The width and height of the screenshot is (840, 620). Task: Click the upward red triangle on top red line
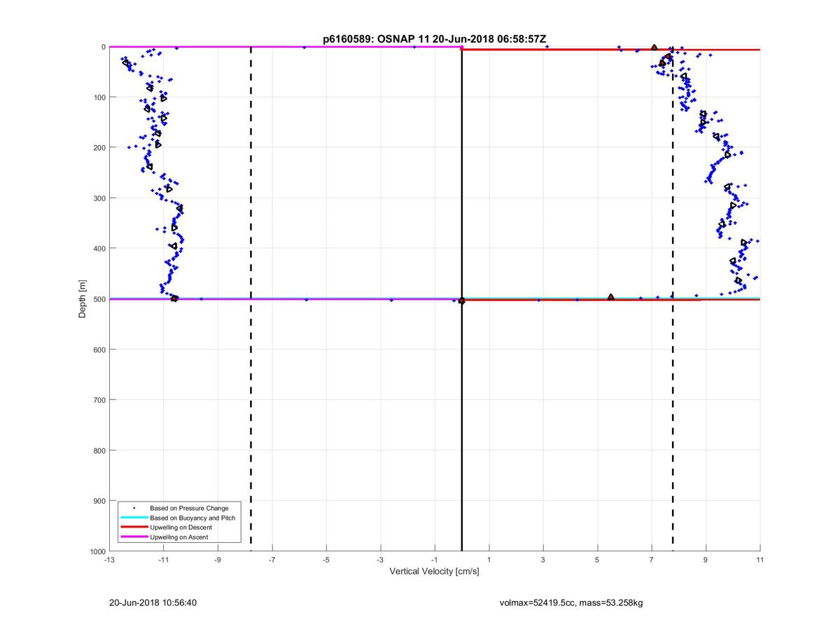tap(654, 48)
